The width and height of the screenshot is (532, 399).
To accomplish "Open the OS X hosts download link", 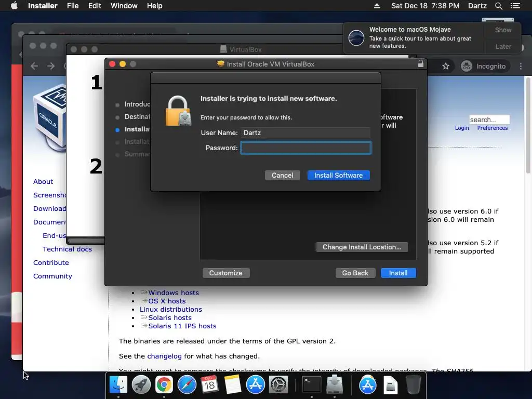I will (167, 301).
